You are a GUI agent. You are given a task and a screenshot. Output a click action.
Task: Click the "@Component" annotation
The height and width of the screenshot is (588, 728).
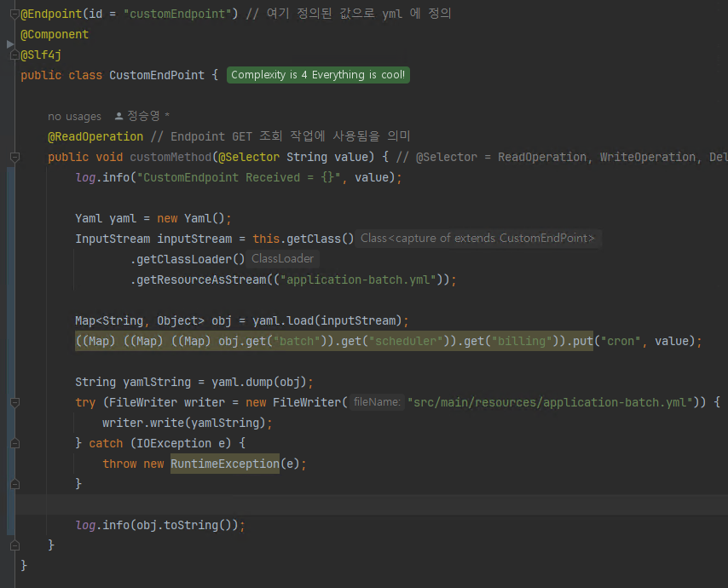[55, 34]
